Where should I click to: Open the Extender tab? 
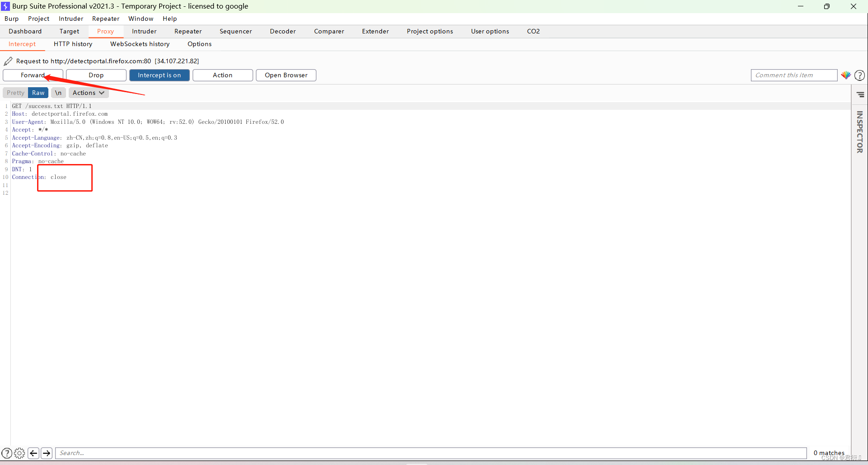pos(375,31)
